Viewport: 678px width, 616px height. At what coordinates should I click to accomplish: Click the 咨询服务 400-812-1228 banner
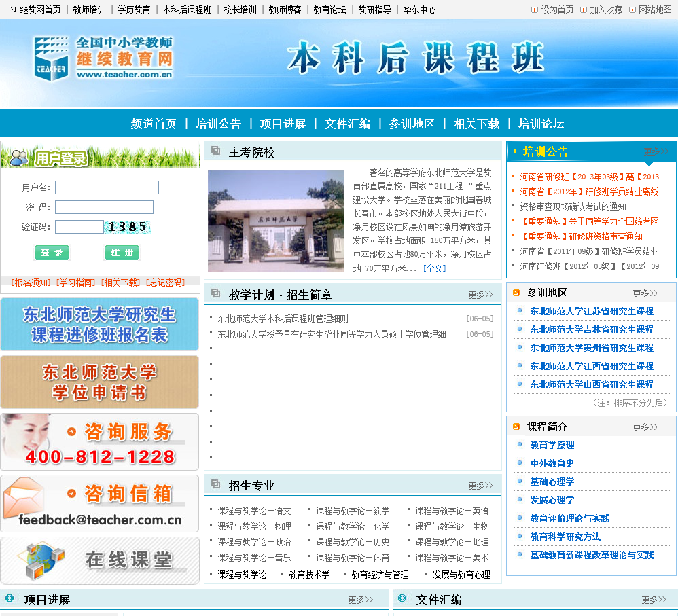[99, 441]
